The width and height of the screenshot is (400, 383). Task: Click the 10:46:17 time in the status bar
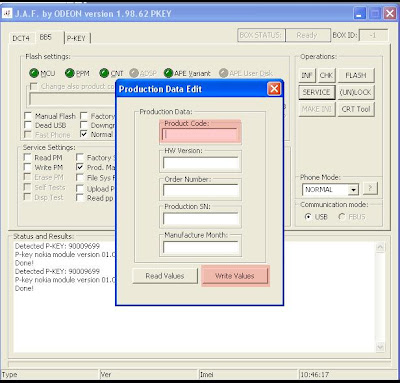click(315, 375)
